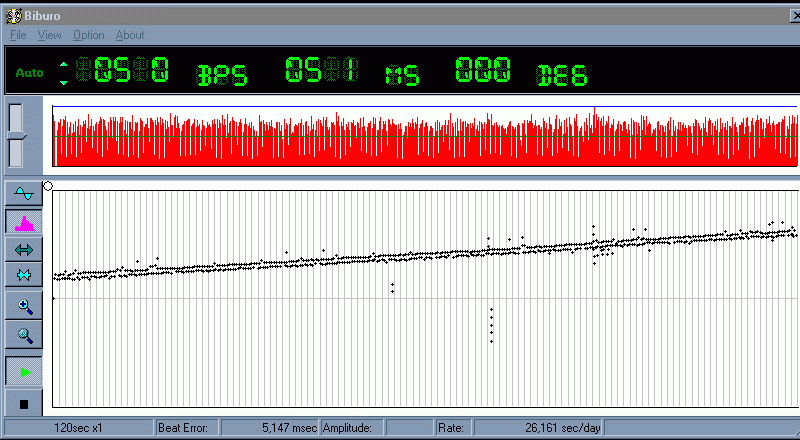Increase beat rate with the up arrow
Image resolution: width=800 pixels, height=440 pixels.
(65, 66)
